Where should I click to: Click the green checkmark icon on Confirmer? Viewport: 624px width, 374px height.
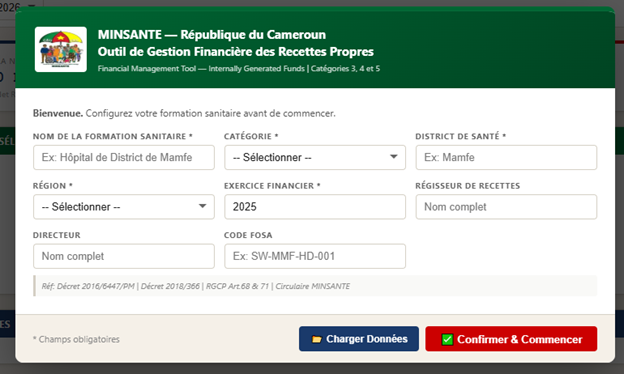(447, 339)
